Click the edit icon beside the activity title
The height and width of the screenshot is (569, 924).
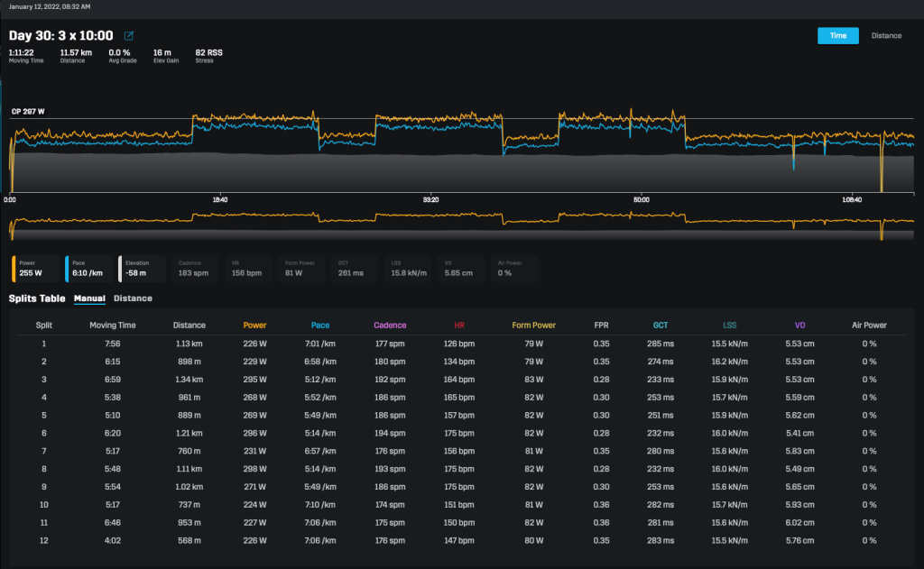click(129, 36)
